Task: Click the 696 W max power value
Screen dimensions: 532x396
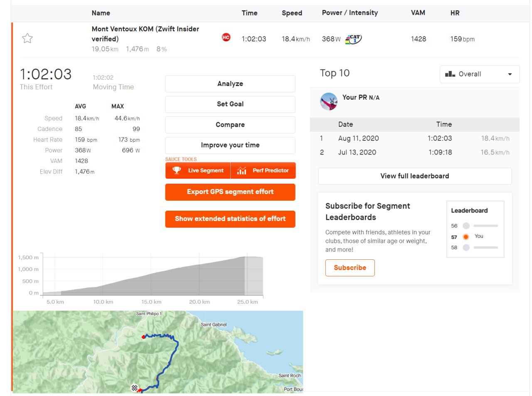Action: pos(131,150)
